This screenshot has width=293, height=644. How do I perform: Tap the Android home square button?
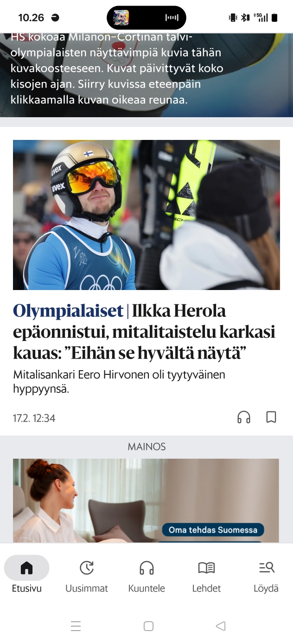(x=148, y=626)
